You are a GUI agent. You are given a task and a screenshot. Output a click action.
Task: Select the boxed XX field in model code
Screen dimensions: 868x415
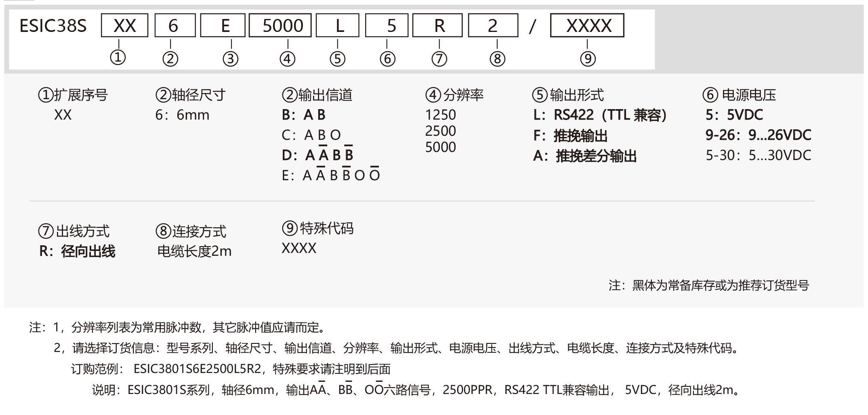[125, 25]
